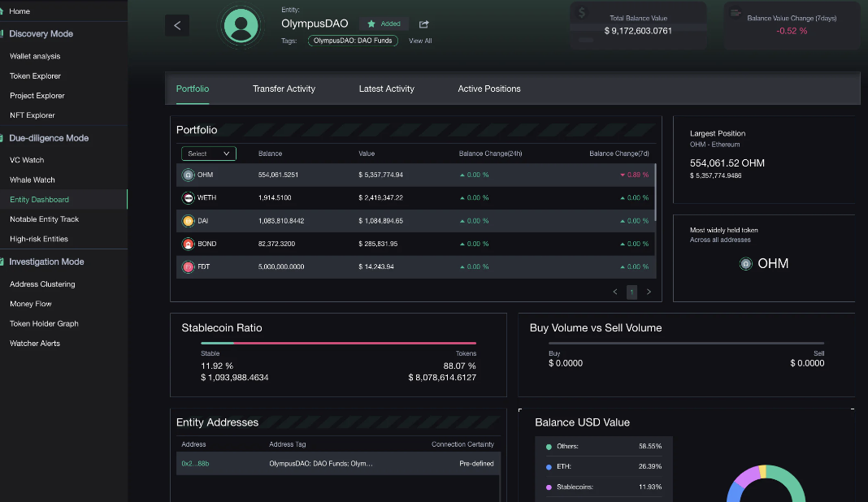Click the share icon beside Added
The image size is (868, 502).
pos(423,24)
